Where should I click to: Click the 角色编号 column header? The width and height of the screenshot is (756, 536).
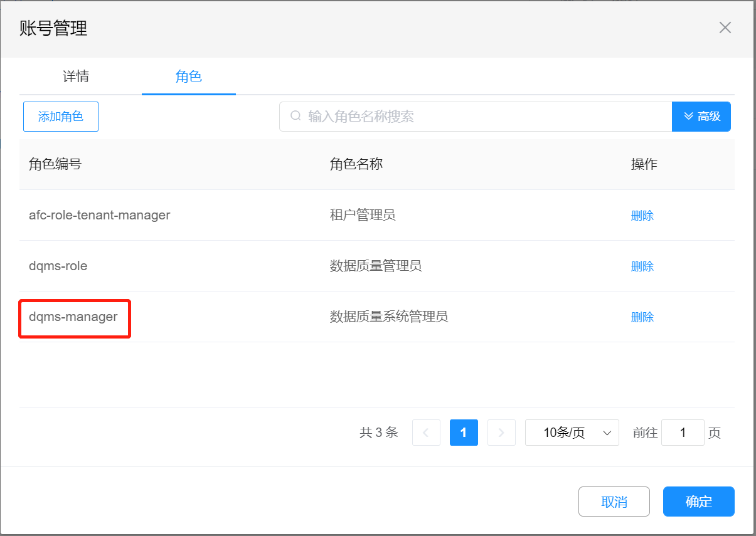tap(55, 164)
